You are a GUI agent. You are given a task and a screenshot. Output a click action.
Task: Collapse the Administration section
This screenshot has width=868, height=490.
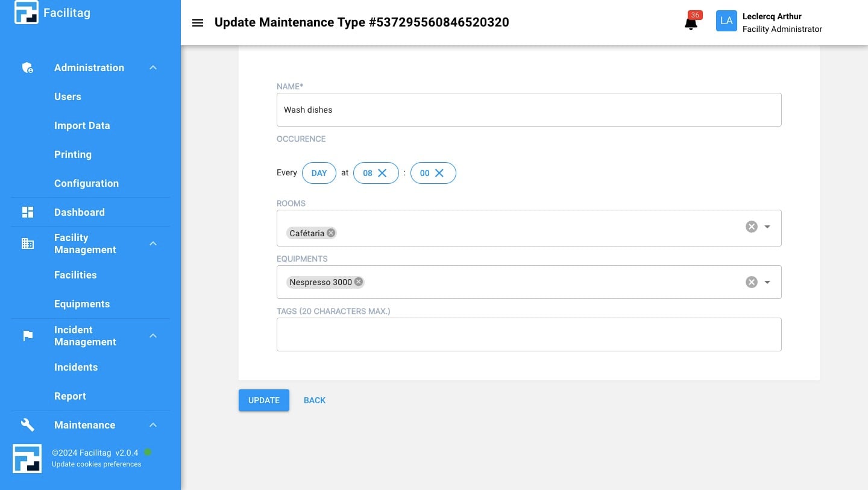[153, 68]
